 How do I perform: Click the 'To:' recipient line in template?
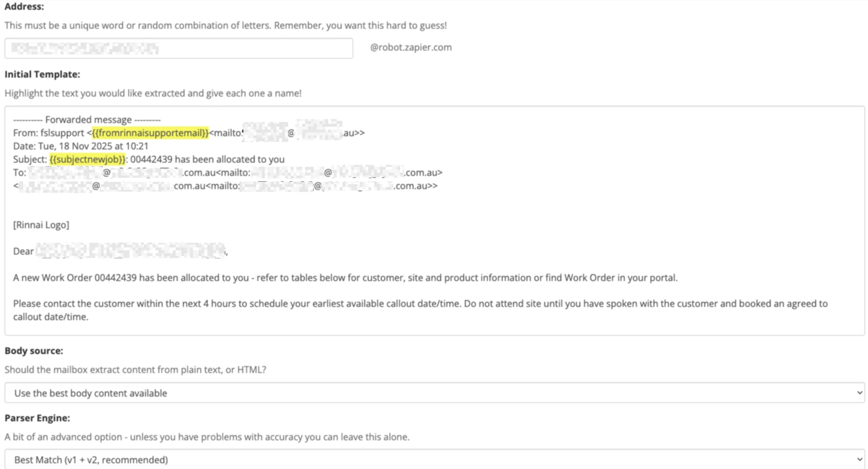coord(20,173)
